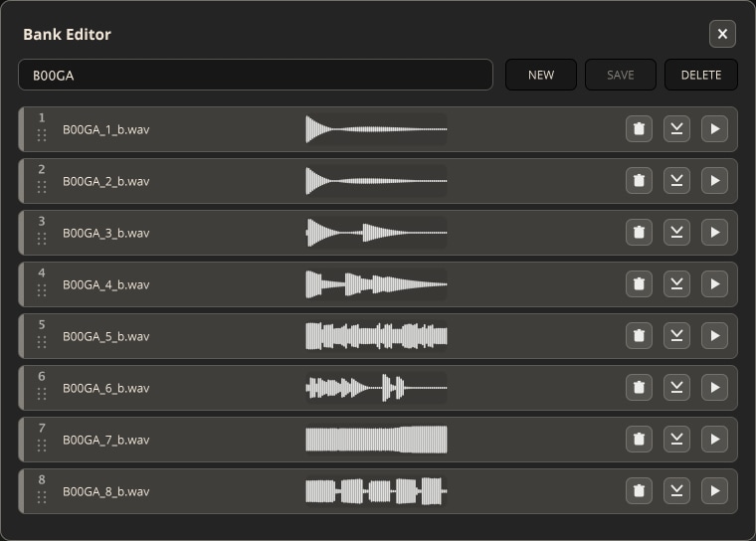Delete sample B00GA_2_b.wav with trash icon
The height and width of the screenshot is (541, 756).
(639, 180)
